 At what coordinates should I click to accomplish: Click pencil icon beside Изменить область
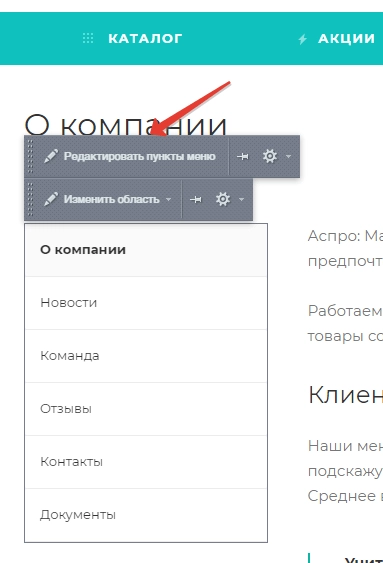point(51,199)
